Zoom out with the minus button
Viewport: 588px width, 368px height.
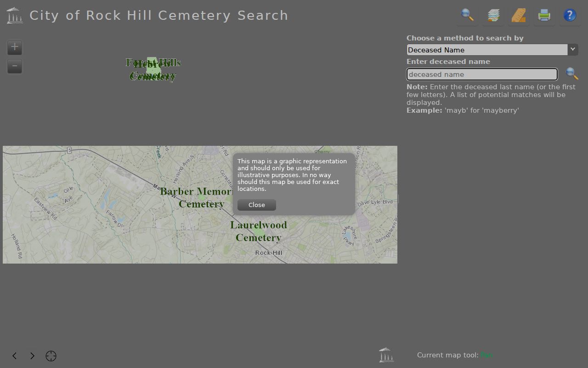click(15, 66)
